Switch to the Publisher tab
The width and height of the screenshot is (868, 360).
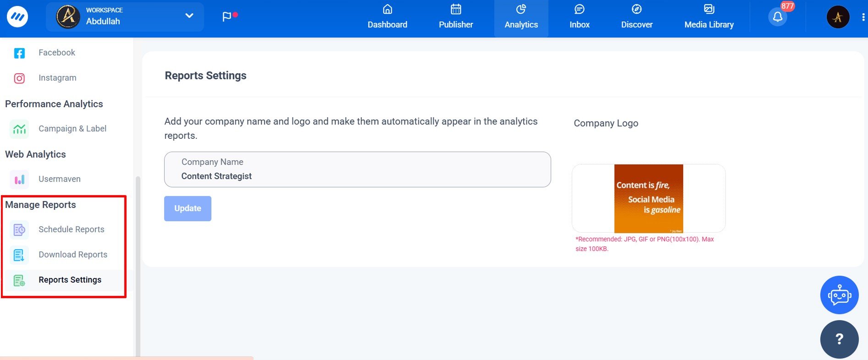[x=455, y=17]
